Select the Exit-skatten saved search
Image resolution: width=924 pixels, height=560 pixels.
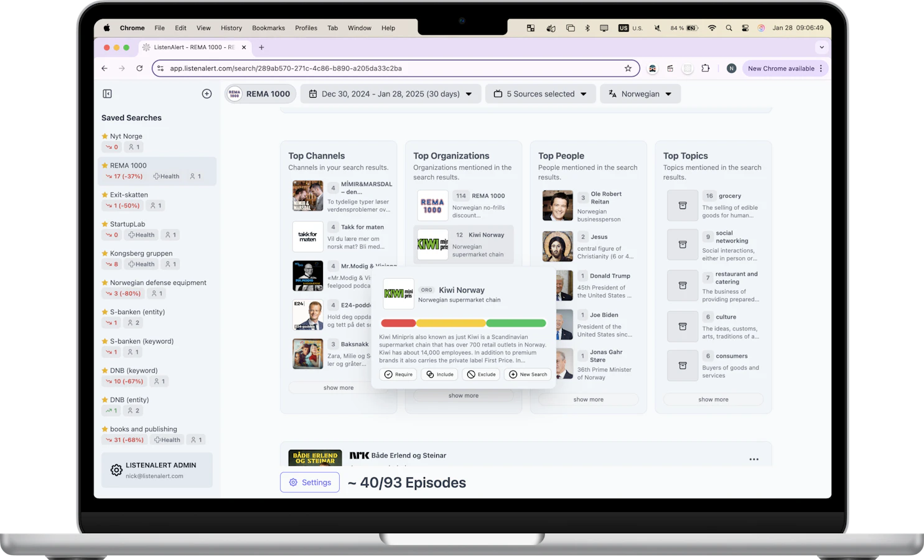pos(157,200)
